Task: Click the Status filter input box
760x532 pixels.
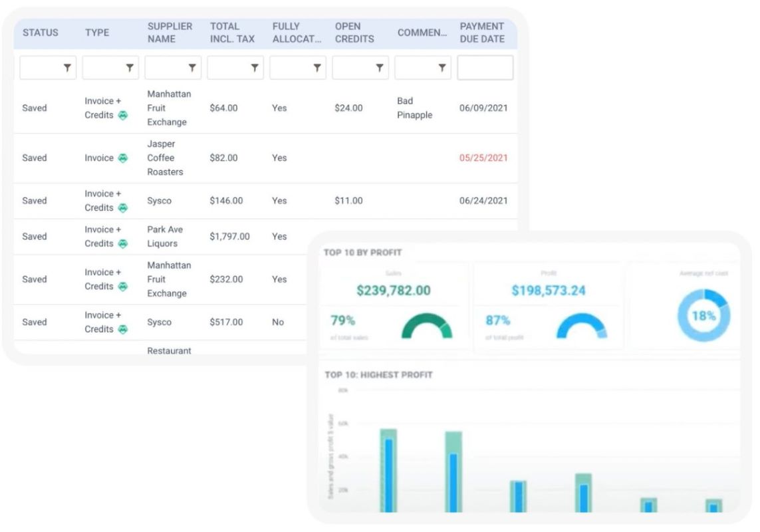Action: 48,67
